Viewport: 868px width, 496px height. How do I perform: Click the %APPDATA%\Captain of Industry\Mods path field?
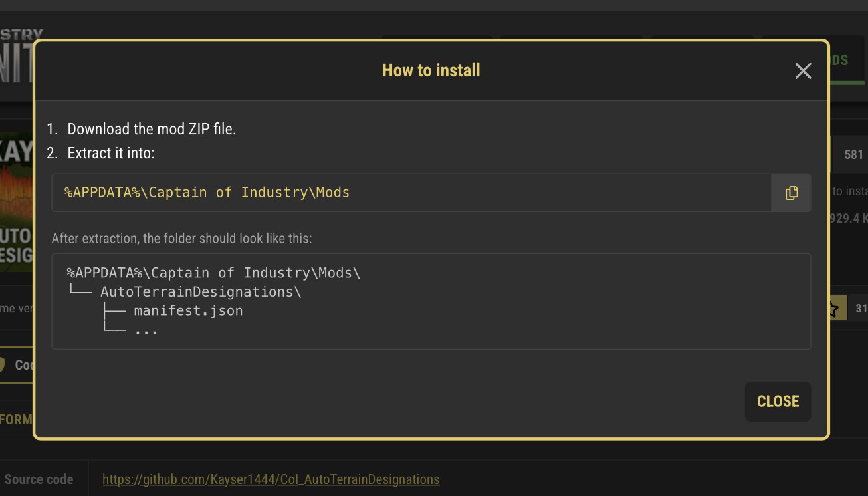click(x=411, y=193)
